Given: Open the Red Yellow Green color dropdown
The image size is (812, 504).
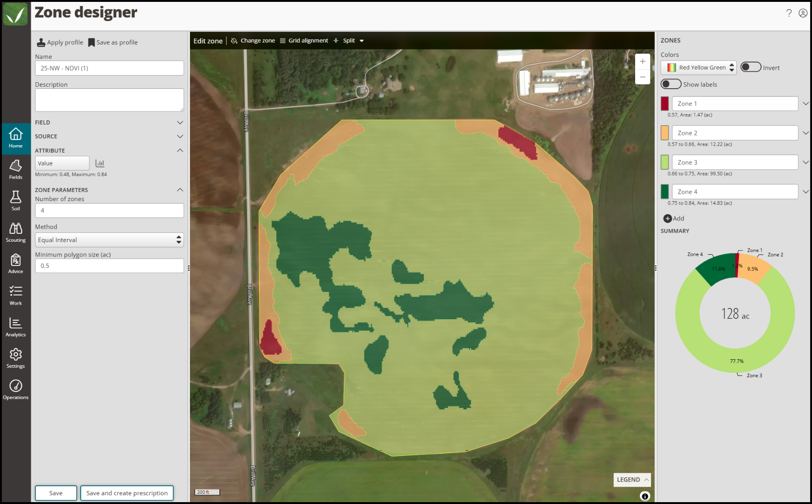Looking at the screenshot, I should [x=698, y=67].
